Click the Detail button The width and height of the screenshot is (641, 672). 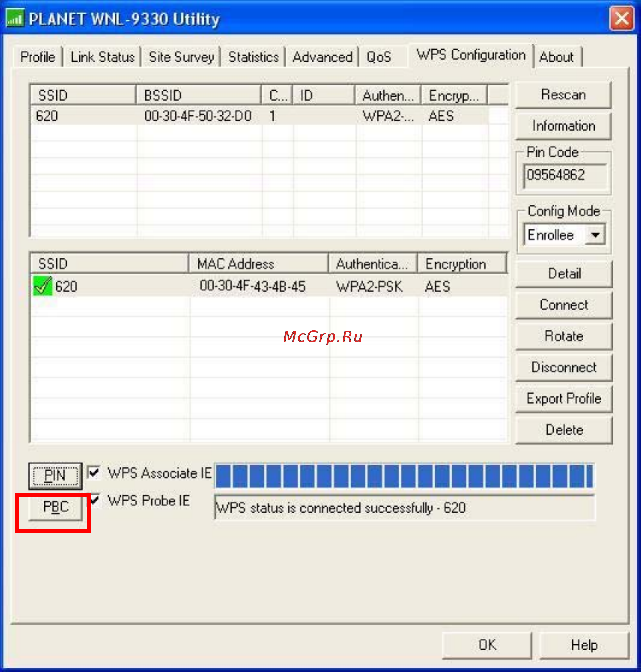point(564,274)
